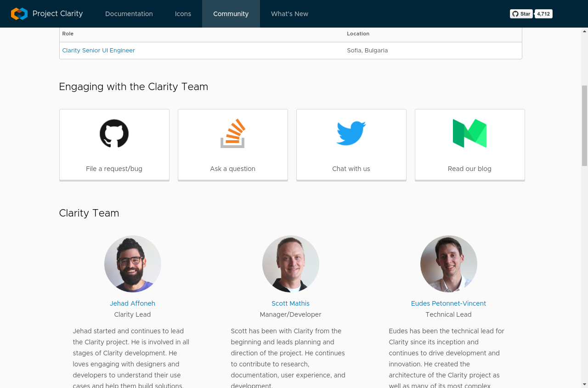Click the Manager/Developer title text
This screenshot has height=388, width=588.
(x=290, y=314)
